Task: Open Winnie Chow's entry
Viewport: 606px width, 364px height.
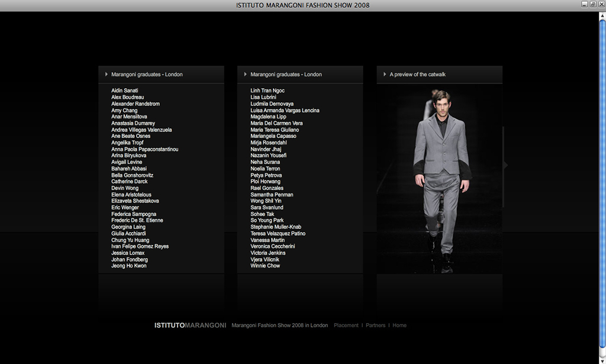Action: pos(265,266)
